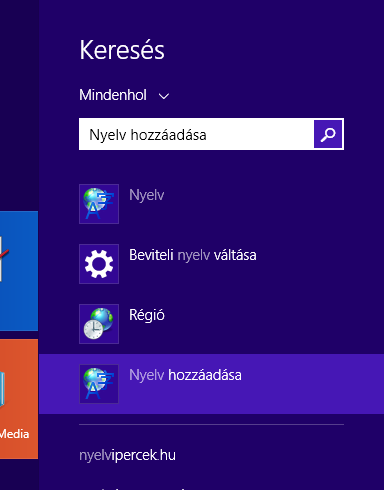Screen dimensions: 384x490
Task: Open the Régió globe and clock icon
Action: pos(99,324)
